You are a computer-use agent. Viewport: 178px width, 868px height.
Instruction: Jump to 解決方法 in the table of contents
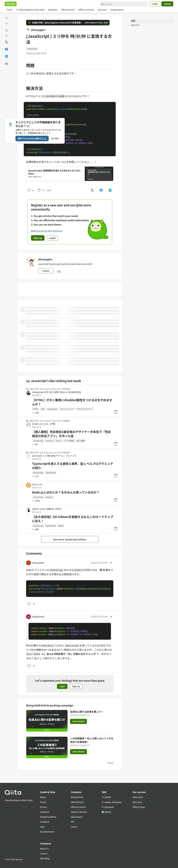(135, 25)
